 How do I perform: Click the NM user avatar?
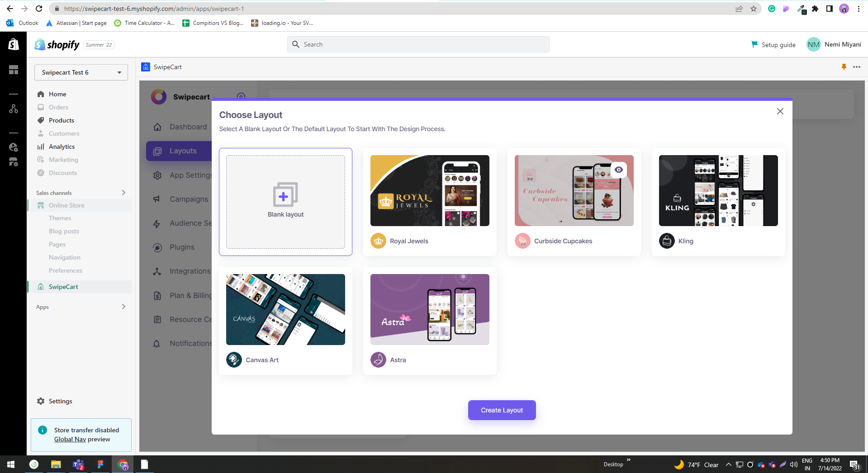(x=813, y=44)
